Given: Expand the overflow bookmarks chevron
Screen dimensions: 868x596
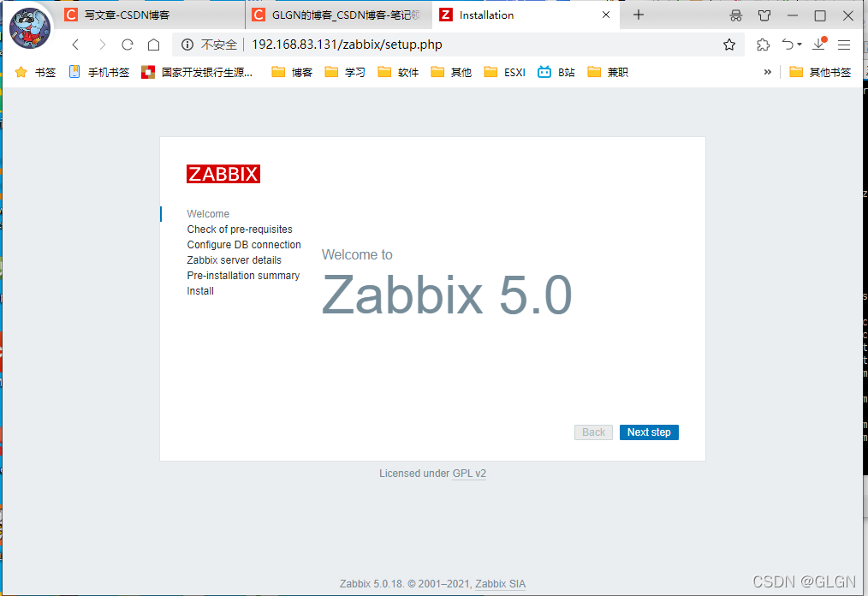Looking at the screenshot, I should [768, 72].
